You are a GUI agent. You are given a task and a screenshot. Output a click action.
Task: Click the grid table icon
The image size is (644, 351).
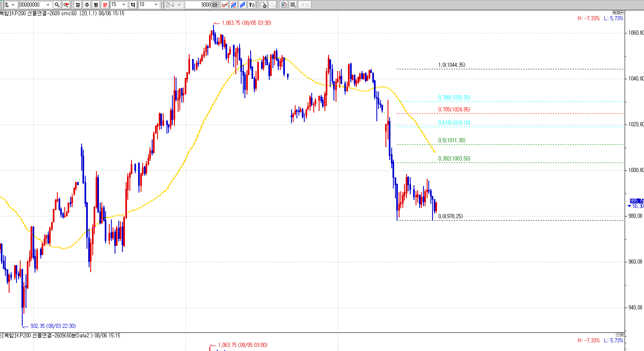coord(293,5)
